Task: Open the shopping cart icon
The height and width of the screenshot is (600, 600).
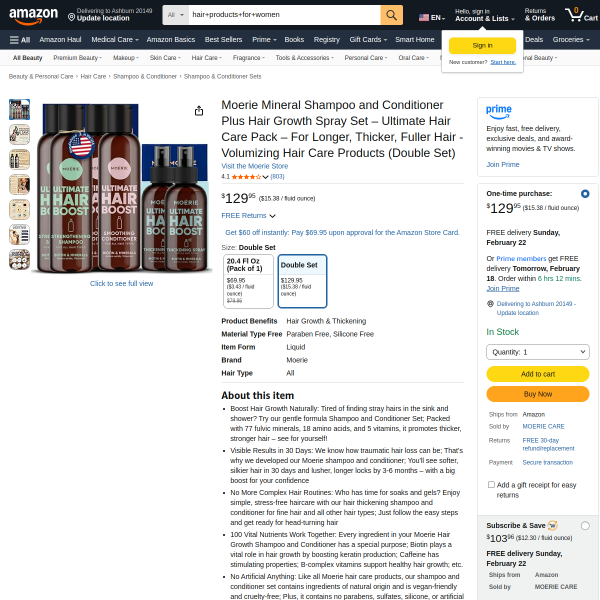Action: pyautogui.click(x=581, y=15)
